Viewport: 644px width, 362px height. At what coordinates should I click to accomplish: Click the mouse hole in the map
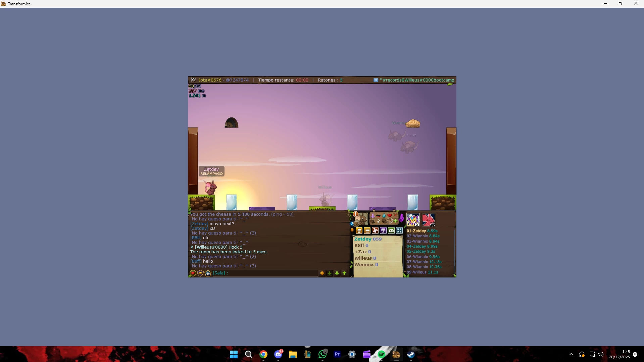[231, 122]
